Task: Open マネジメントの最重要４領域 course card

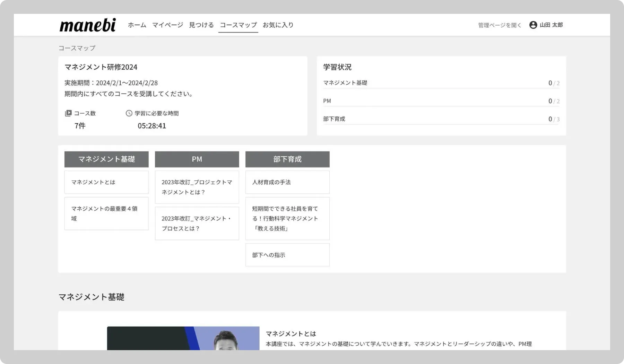Action: coord(106,214)
